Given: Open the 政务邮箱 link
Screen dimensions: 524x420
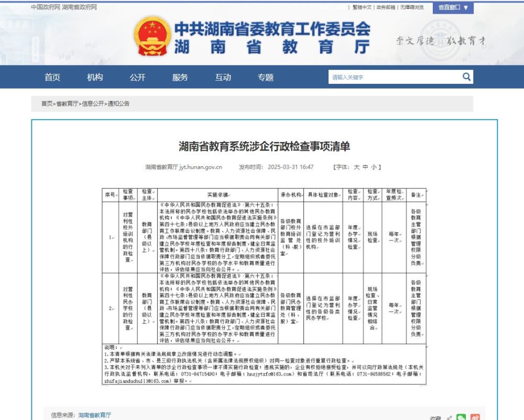Looking at the screenshot, I should coord(386,7).
